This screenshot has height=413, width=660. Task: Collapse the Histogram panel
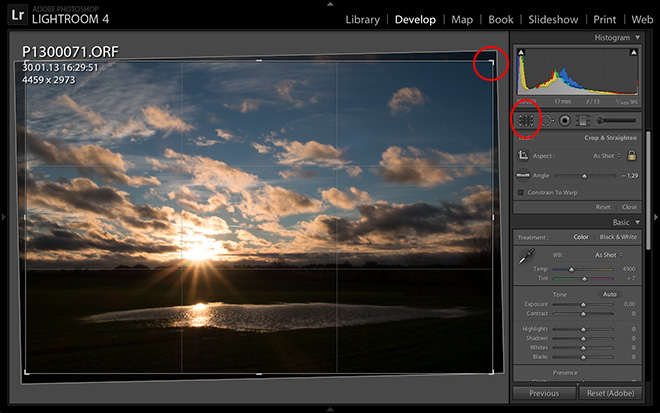pos(638,37)
